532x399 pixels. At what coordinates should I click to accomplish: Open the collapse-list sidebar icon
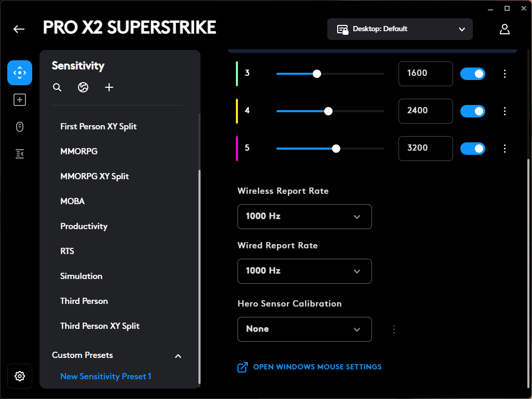click(x=20, y=154)
